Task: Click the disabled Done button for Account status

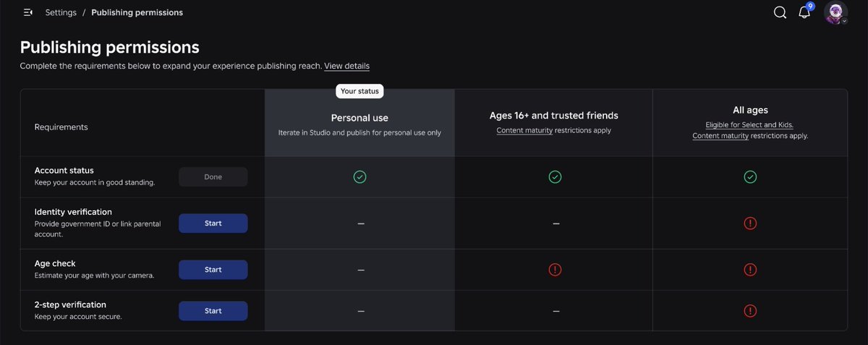Action: click(x=213, y=177)
